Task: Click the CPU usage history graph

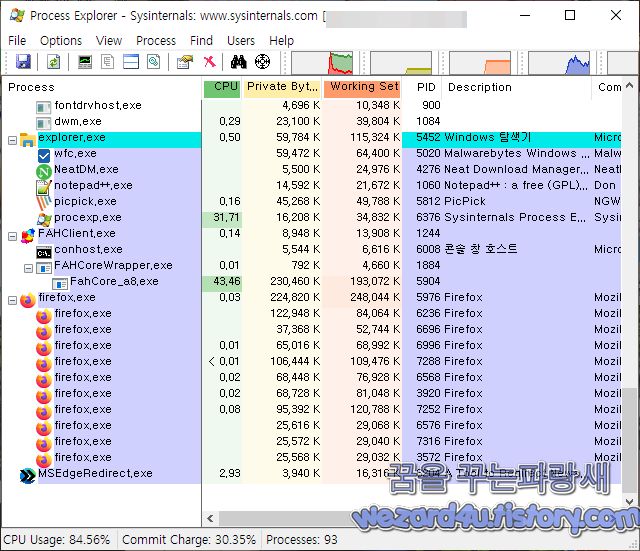Action: [322, 63]
